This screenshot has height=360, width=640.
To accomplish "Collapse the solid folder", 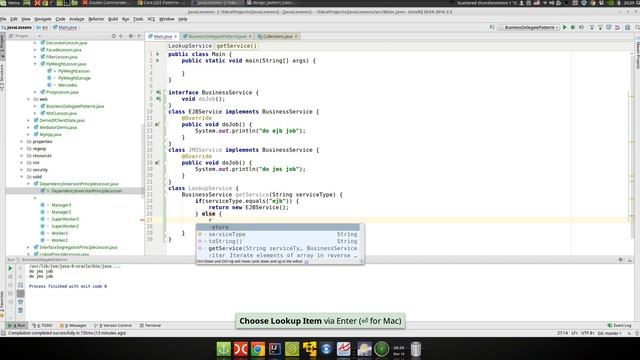I will coord(22,177).
